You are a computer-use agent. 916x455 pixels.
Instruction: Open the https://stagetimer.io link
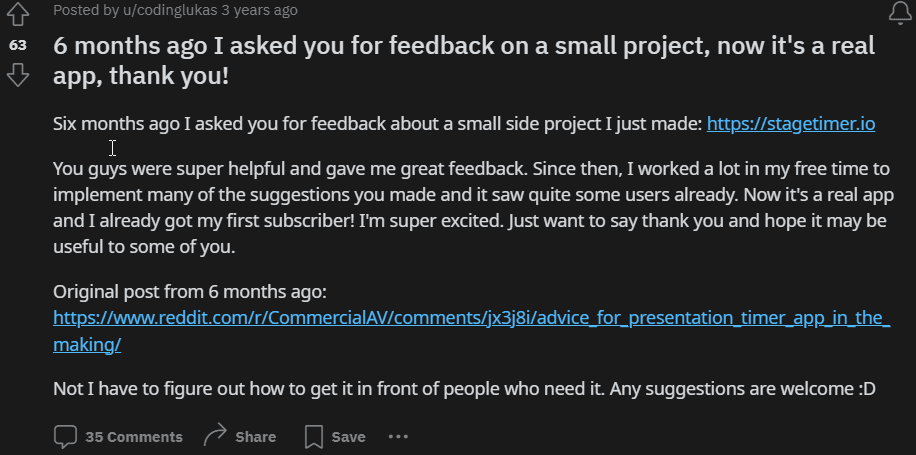coord(791,124)
